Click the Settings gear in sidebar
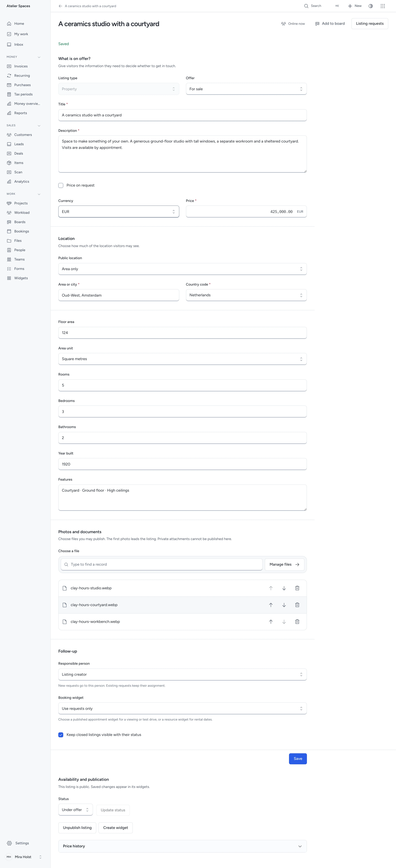Screen dimensions: 396x868 tap(9, 843)
